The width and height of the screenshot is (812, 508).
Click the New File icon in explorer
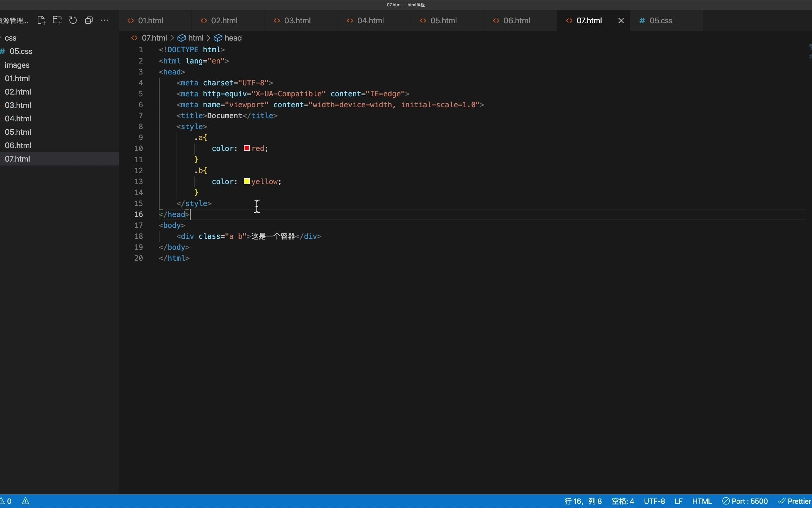[x=42, y=20]
